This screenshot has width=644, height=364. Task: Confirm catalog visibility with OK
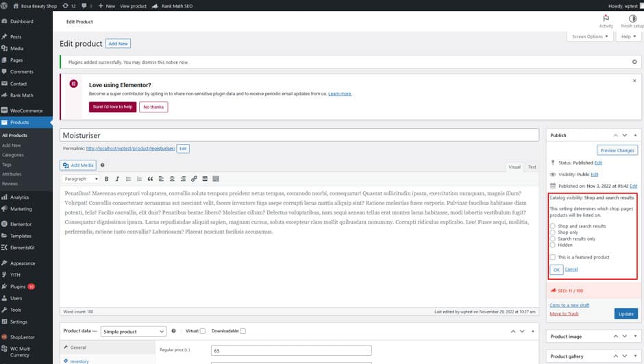point(556,269)
